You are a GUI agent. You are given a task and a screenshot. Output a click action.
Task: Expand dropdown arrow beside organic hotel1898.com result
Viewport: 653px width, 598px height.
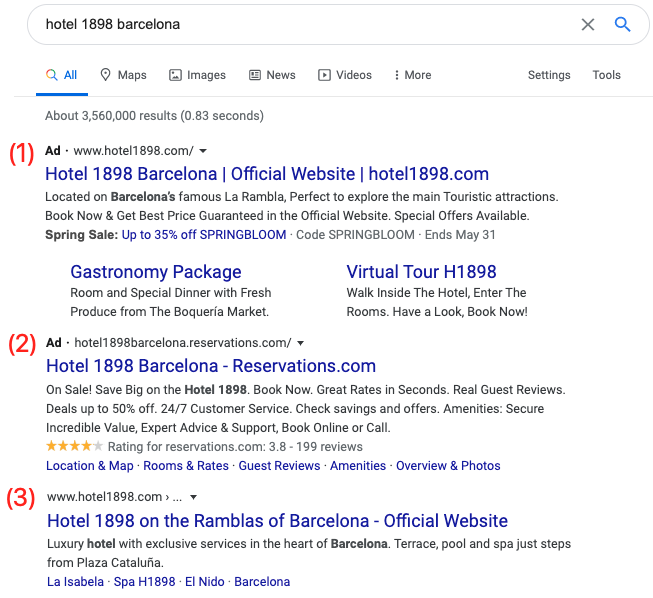coord(193,497)
